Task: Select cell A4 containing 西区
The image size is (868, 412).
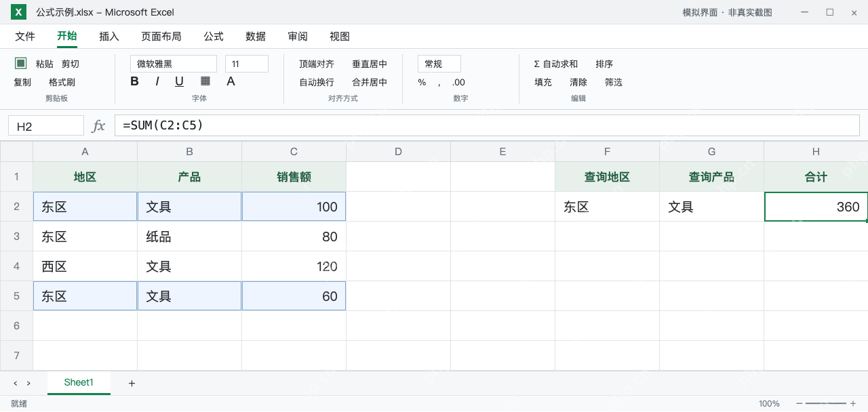Action: [x=85, y=266]
